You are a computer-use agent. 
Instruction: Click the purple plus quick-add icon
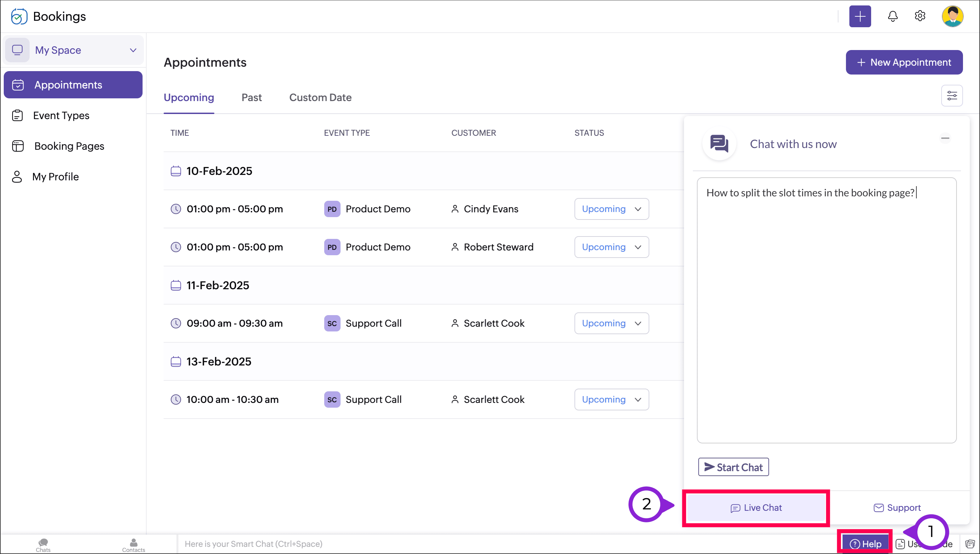[860, 16]
